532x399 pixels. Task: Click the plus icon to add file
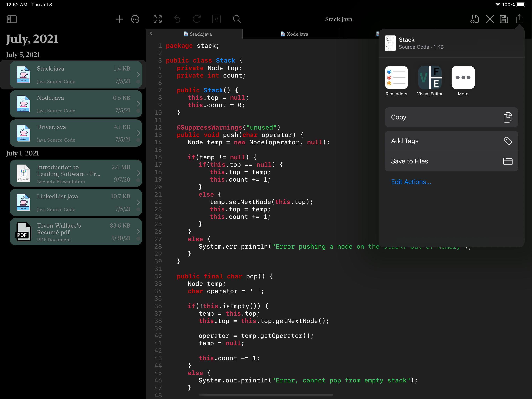pos(119,19)
